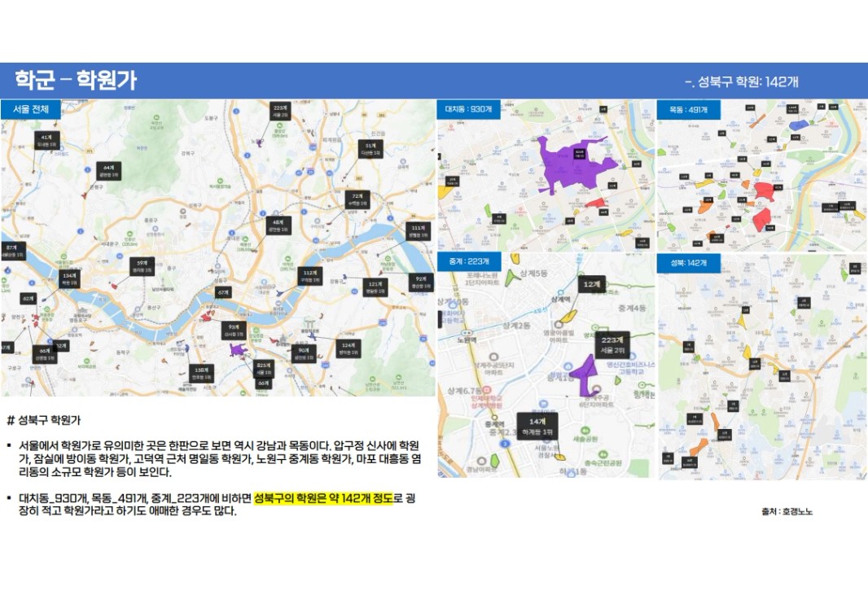Click the '124개' marker on Seoul map
This screenshot has width=868, height=613.
point(349,348)
